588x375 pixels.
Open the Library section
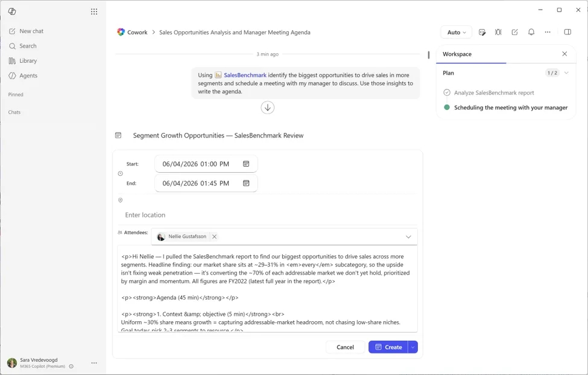pyautogui.click(x=23, y=61)
